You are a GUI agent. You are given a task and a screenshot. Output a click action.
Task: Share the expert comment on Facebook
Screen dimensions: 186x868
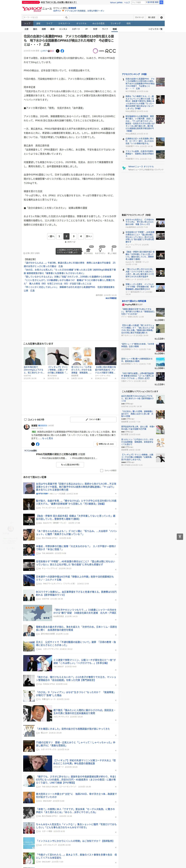(x=38, y=444)
